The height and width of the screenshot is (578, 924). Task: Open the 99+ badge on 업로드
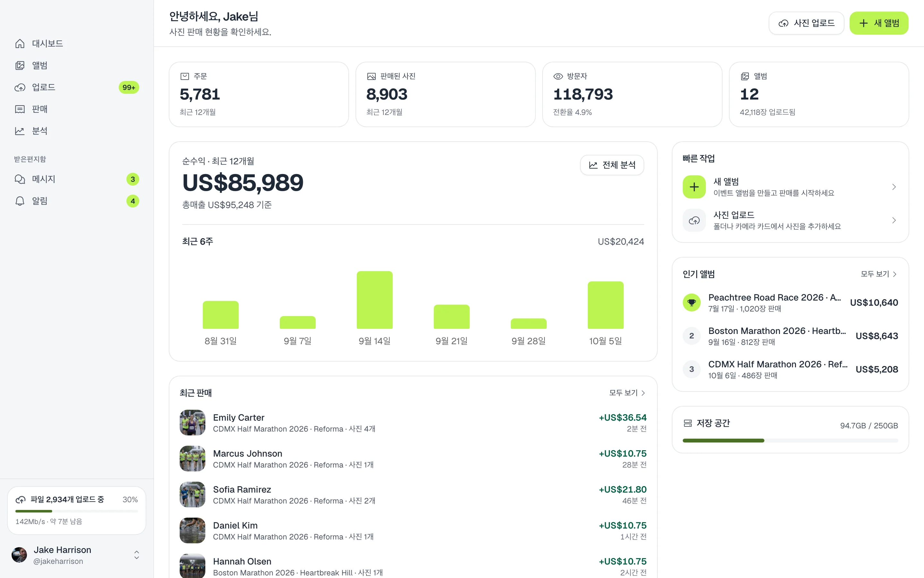pyautogui.click(x=129, y=88)
